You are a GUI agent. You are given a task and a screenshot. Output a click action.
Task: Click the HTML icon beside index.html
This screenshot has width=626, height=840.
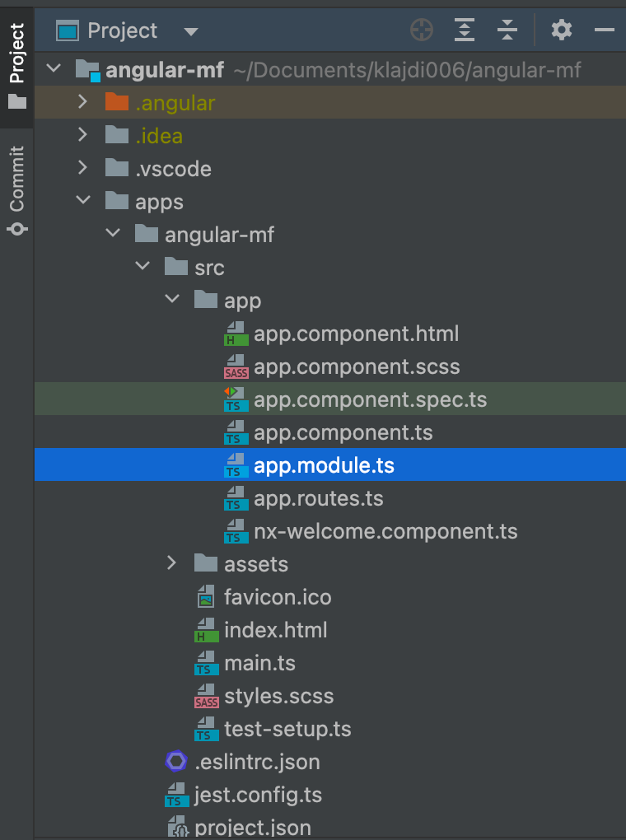point(207,630)
